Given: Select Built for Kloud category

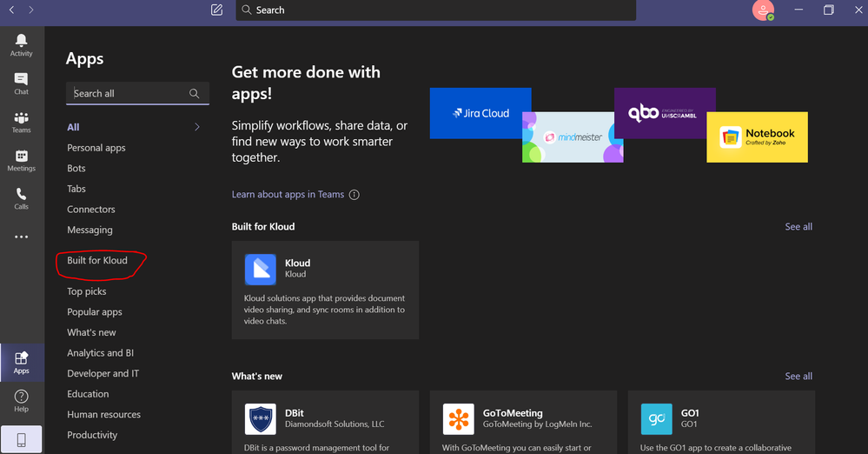Looking at the screenshot, I should [97, 261].
